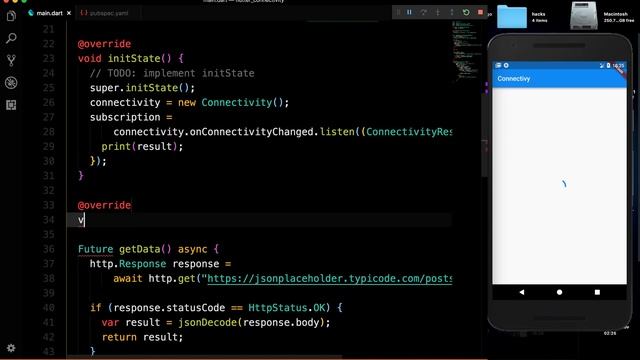The width and height of the screenshot is (640, 360).
Task: Click the horizontal scrollbar under the editor
Action: click(204, 356)
